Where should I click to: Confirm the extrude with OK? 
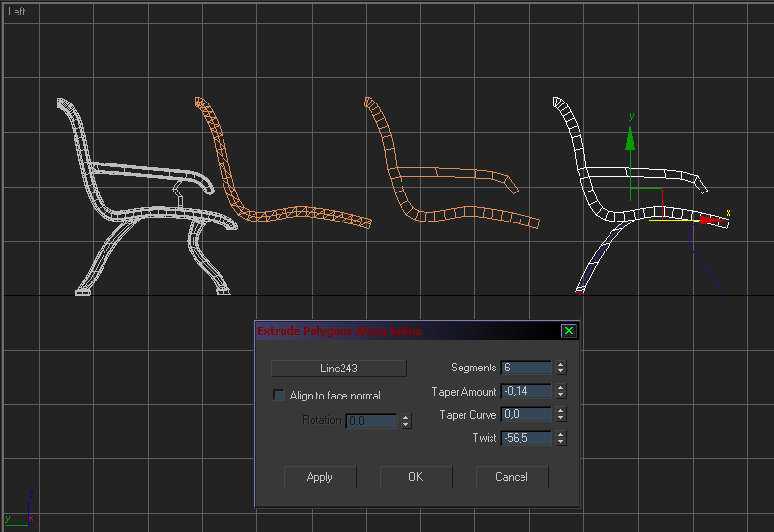click(415, 477)
